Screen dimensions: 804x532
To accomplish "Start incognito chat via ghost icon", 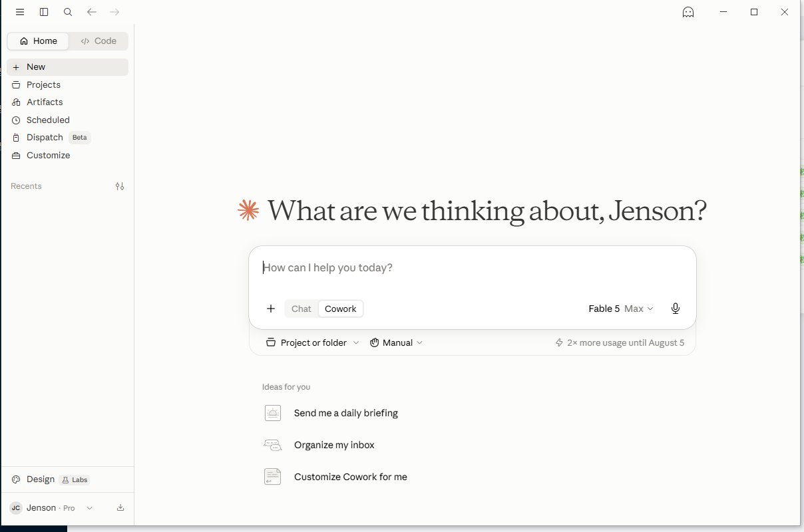I will (x=688, y=12).
